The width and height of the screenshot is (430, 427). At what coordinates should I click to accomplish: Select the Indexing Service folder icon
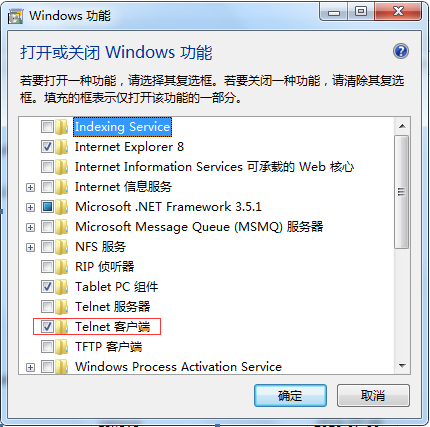(x=62, y=127)
